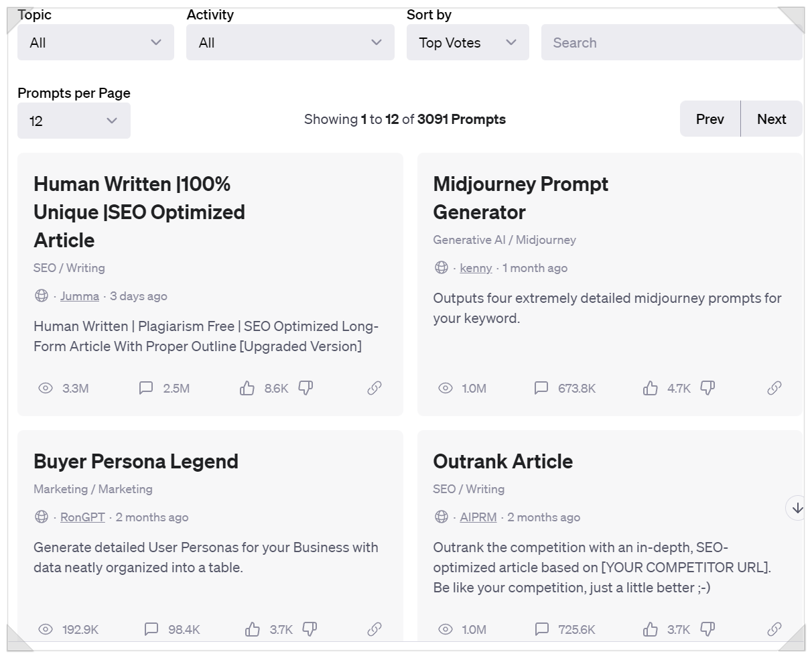Viewport: 812px width, 658px height.
Task: Upvote the Human Written SEO Article prompt
Action: 247,388
